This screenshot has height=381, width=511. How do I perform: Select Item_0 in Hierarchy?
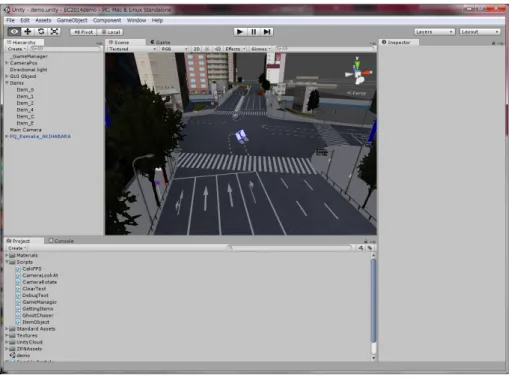click(x=25, y=90)
